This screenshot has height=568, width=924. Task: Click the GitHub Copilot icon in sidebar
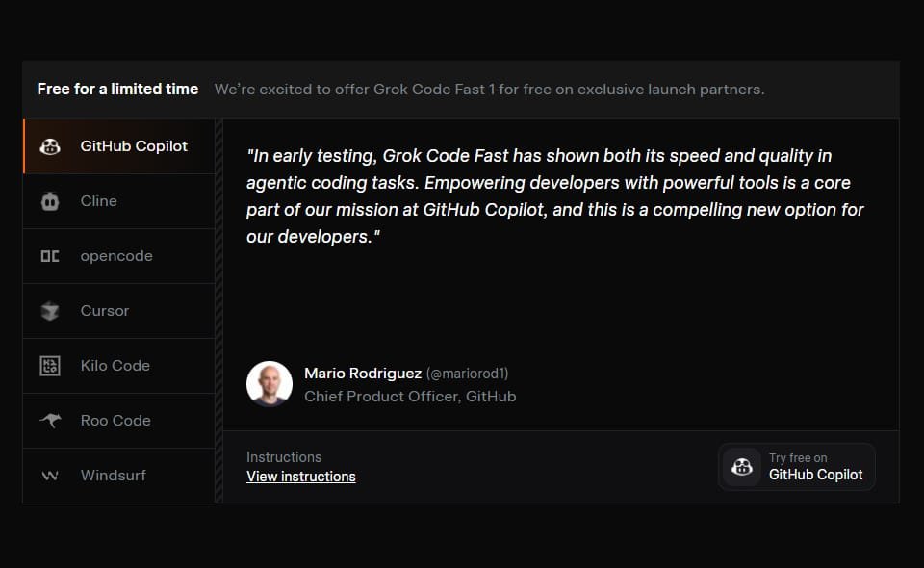pyautogui.click(x=50, y=146)
